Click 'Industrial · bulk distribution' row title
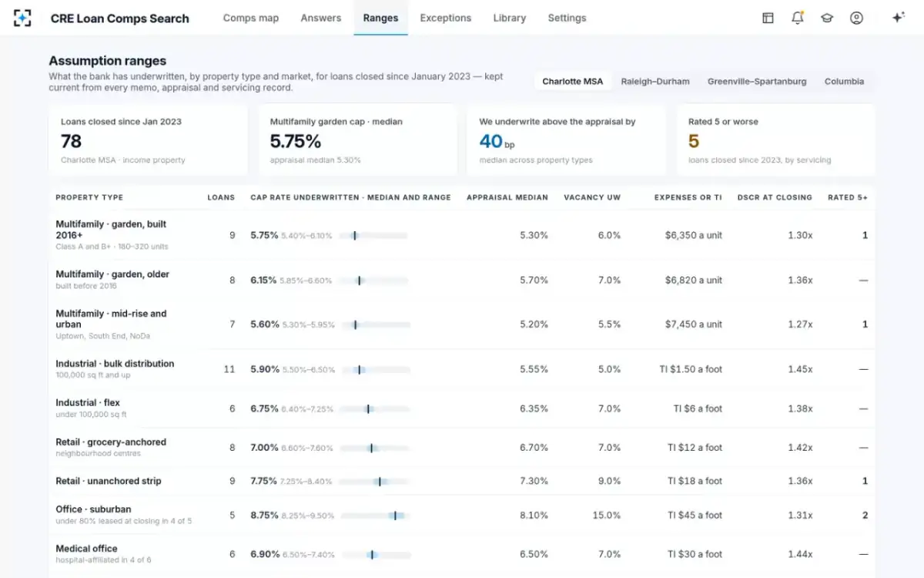 (x=115, y=364)
